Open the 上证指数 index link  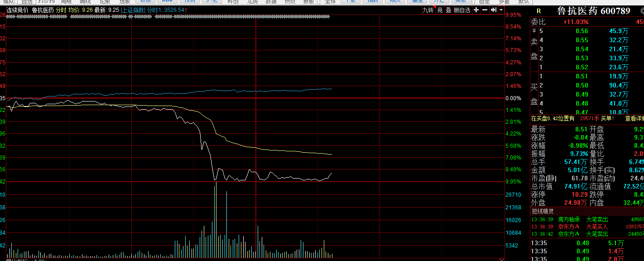pyautogui.click(x=133, y=10)
